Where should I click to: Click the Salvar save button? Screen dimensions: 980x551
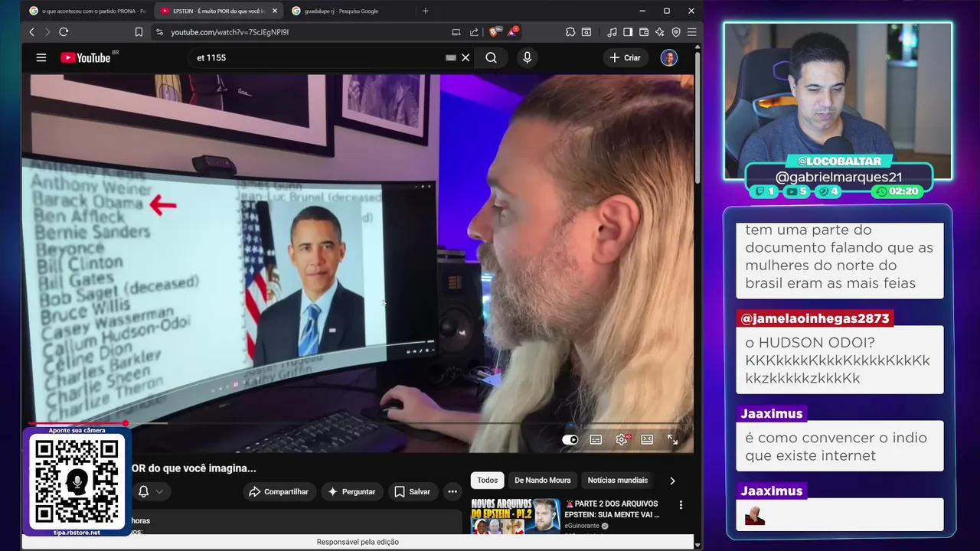(x=412, y=491)
